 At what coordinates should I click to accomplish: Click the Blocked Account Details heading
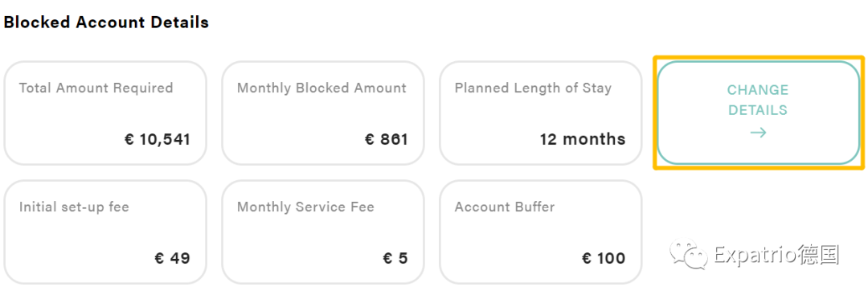point(106,23)
